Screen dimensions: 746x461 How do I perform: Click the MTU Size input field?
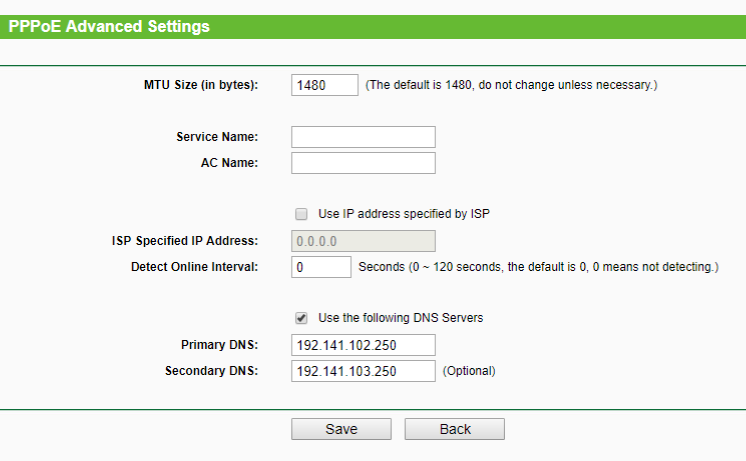click(x=324, y=85)
